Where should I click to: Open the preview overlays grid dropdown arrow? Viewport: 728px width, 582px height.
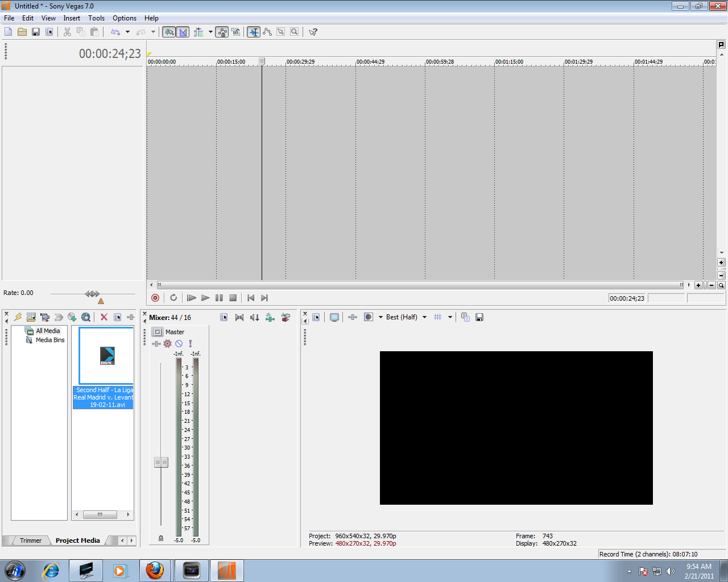450,317
